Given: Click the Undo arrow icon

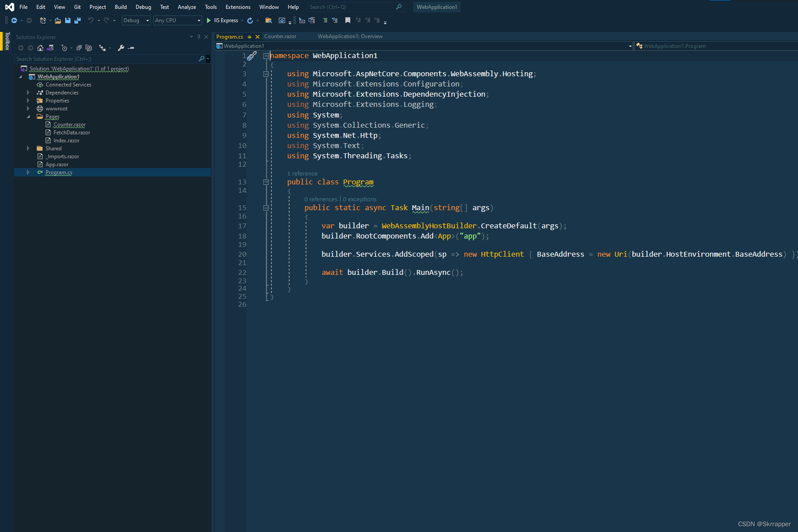Looking at the screenshot, I should point(90,20).
